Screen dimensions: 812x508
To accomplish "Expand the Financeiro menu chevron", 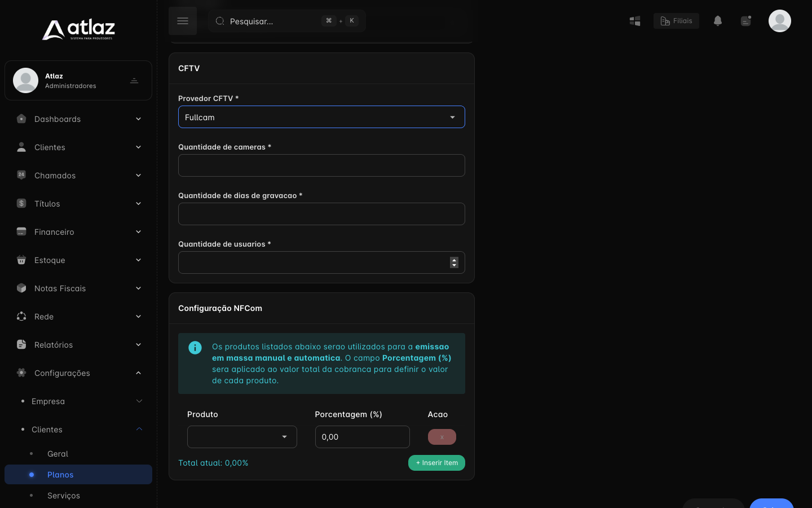I will pos(138,231).
